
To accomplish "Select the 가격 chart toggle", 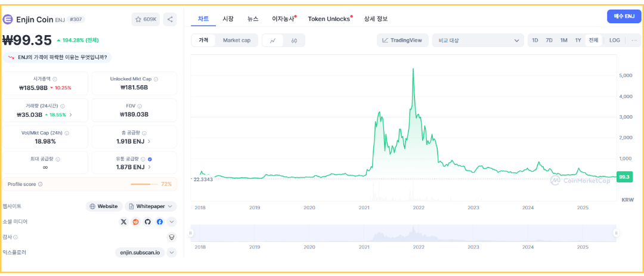I will (204, 41).
